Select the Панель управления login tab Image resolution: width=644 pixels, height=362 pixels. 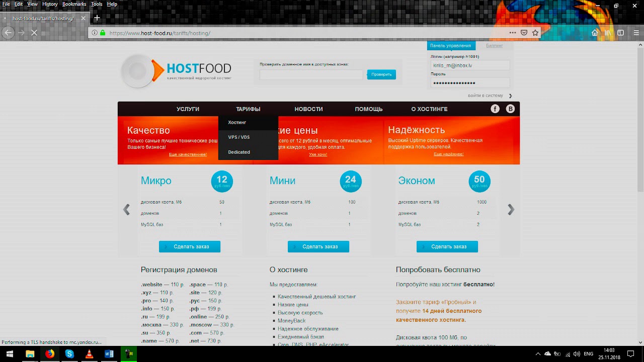coord(450,46)
